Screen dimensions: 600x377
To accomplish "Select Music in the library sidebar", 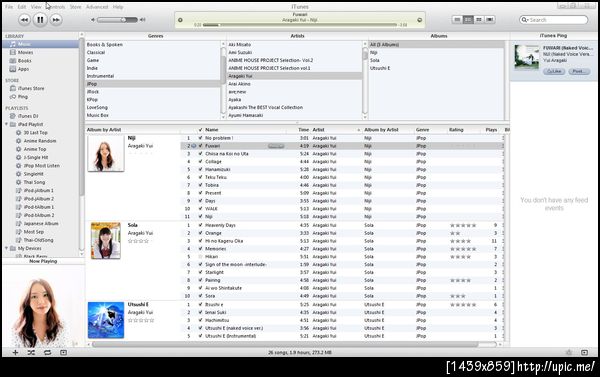I will [x=41, y=44].
